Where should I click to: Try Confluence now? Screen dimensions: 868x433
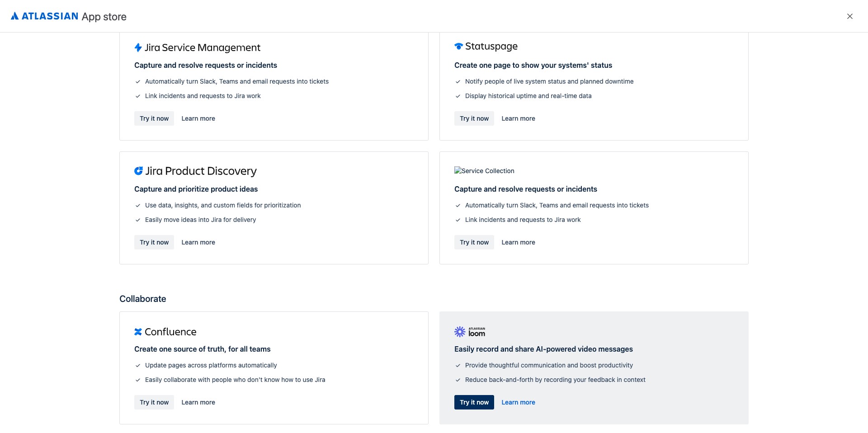click(154, 402)
